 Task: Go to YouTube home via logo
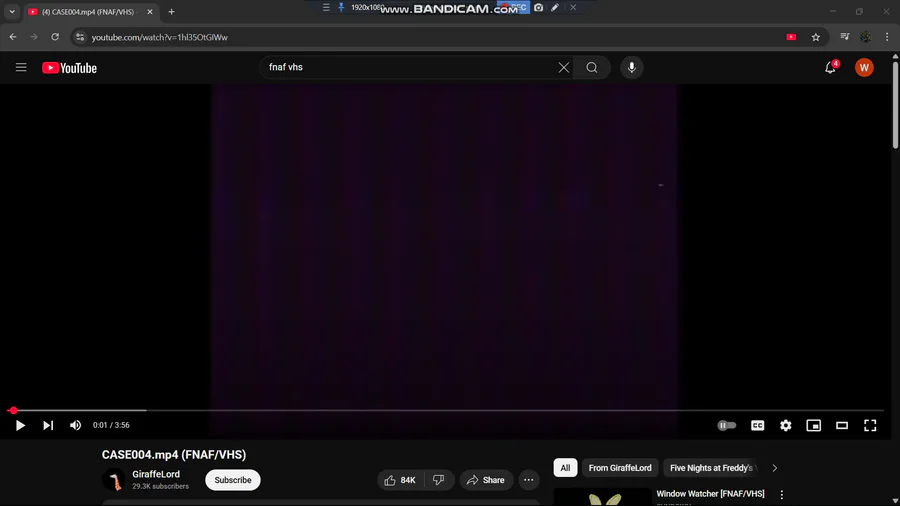click(69, 68)
